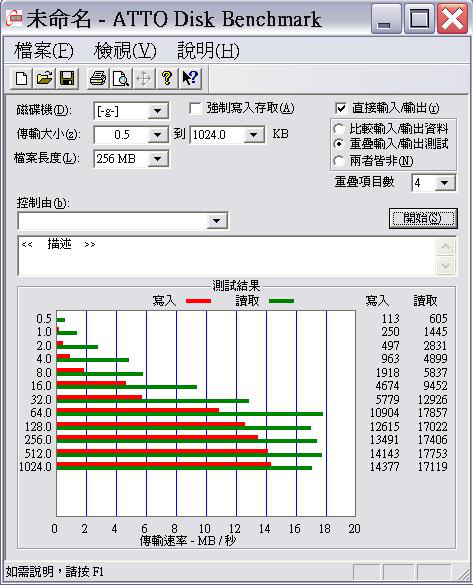Open the 檢視 menu
The height and width of the screenshot is (585, 473).
[x=125, y=51]
